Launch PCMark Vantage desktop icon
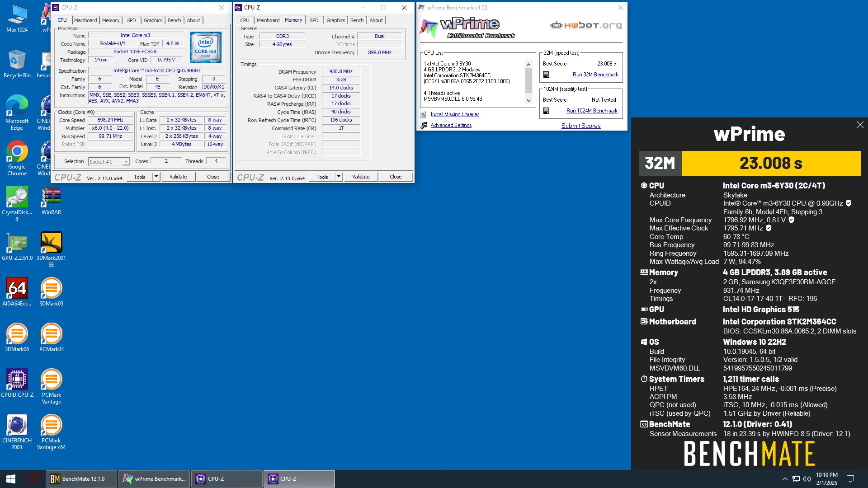The height and width of the screenshot is (488, 868). click(51, 387)
